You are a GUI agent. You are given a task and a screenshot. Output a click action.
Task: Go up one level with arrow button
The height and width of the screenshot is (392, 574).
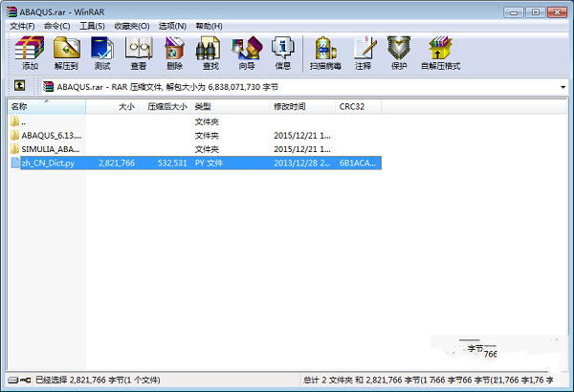(19, 86)
